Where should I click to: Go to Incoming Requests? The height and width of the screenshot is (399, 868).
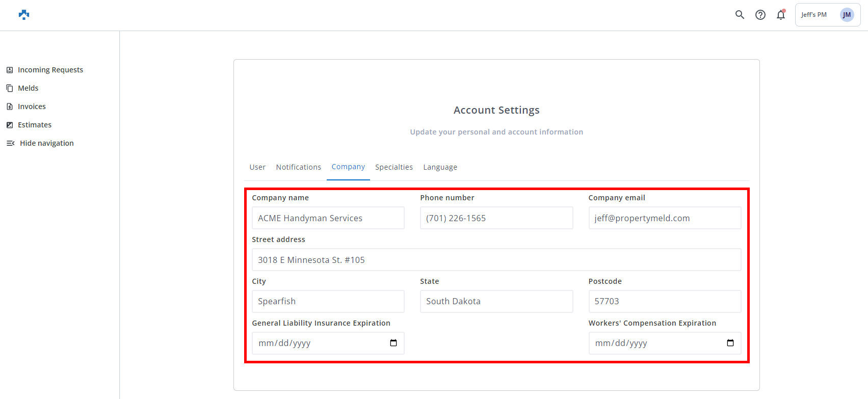50,70
